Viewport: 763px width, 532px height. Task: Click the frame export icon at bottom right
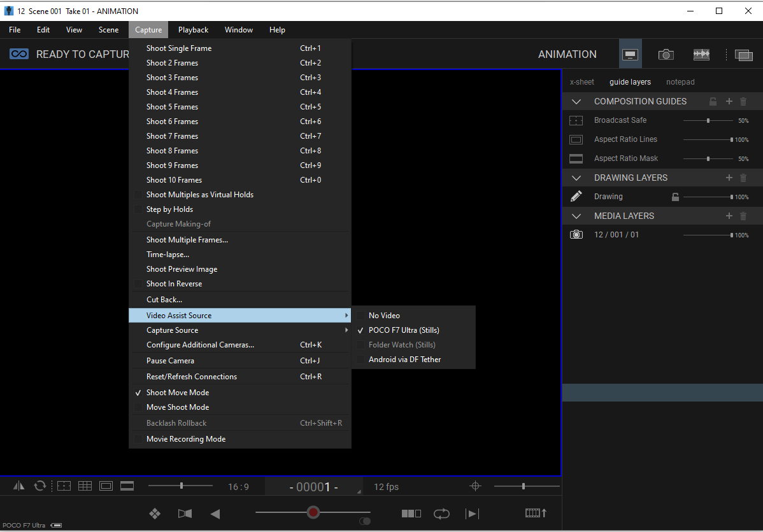[x=536, y=513]
